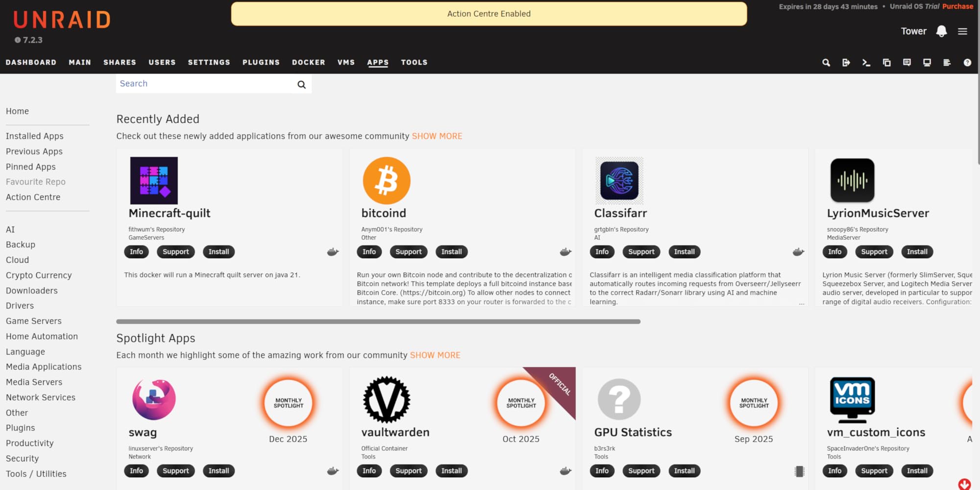Click Support for GPU Statistics
This screenshot has width=980, height=490.
point(641,471)
